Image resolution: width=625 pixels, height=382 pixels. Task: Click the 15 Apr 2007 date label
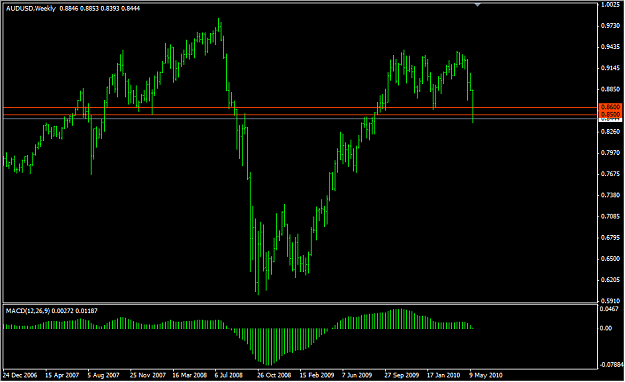click(x=62, y=375)
